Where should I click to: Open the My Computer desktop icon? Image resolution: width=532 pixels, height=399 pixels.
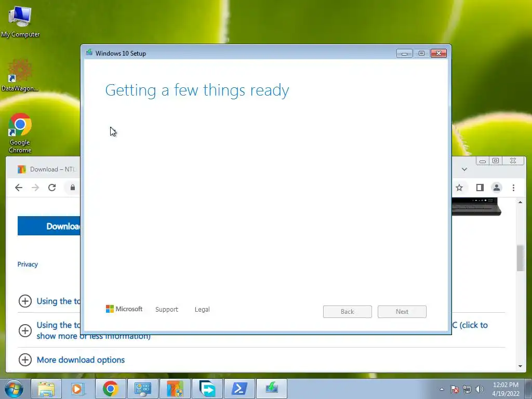(20, 21)
